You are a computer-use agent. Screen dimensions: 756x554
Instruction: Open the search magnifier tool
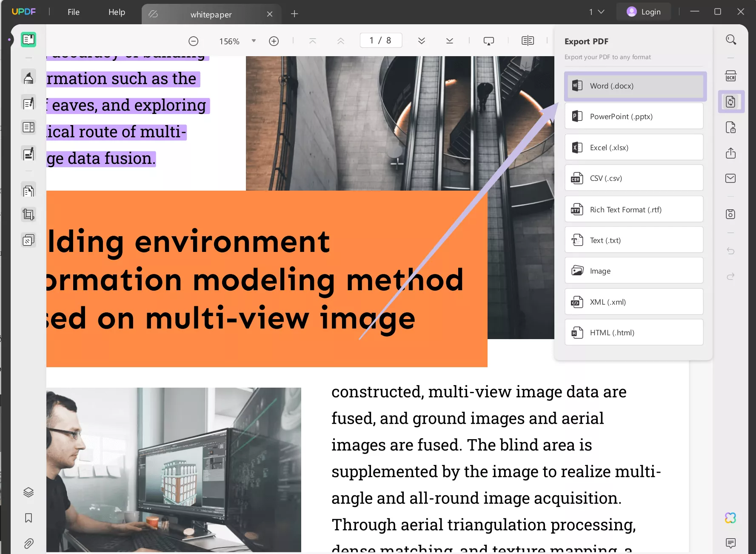(x=730, y=40)
